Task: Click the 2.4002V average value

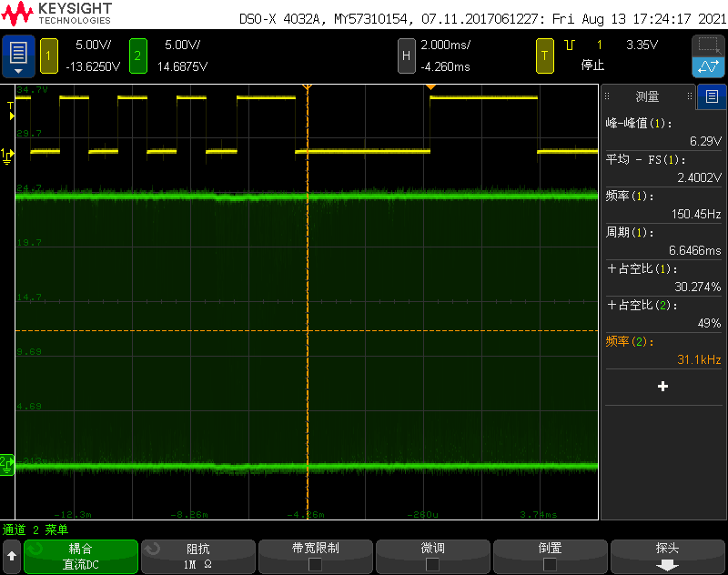Action: tap(699, 177)
